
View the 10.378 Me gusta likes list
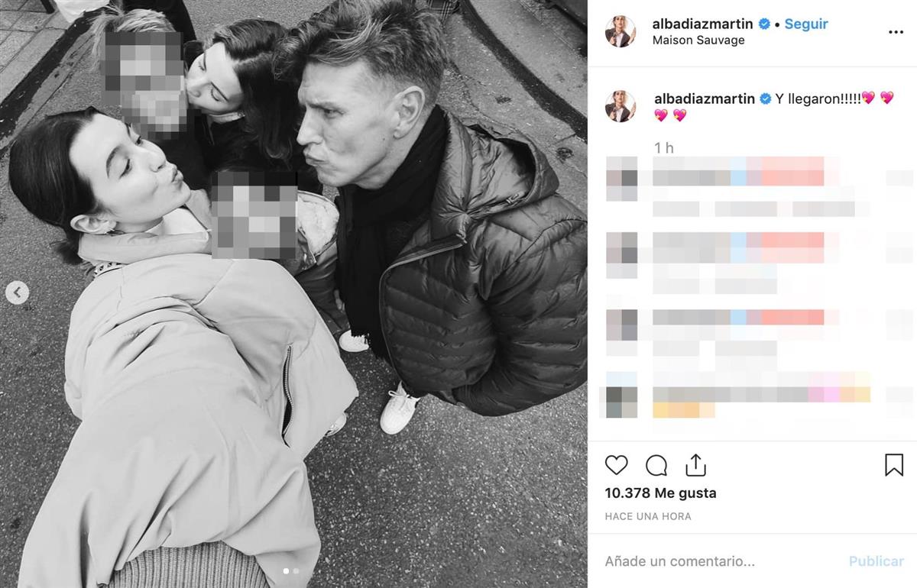[661, 493]
